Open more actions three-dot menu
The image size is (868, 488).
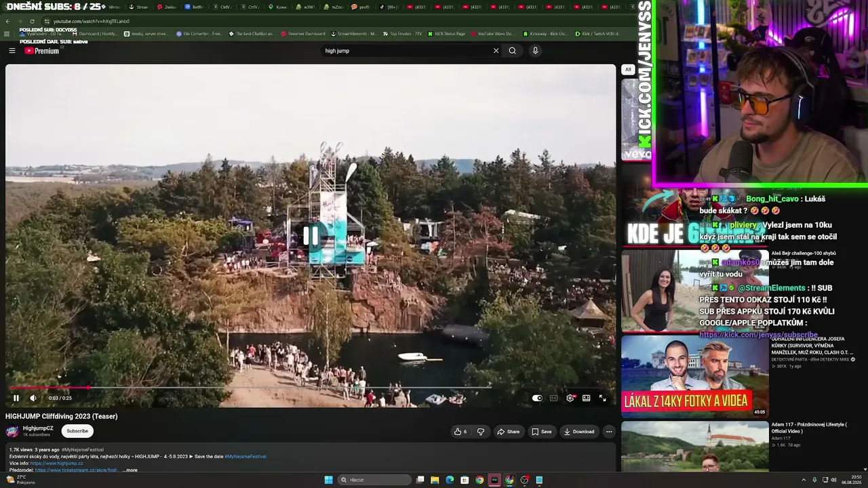pos(609,432)
